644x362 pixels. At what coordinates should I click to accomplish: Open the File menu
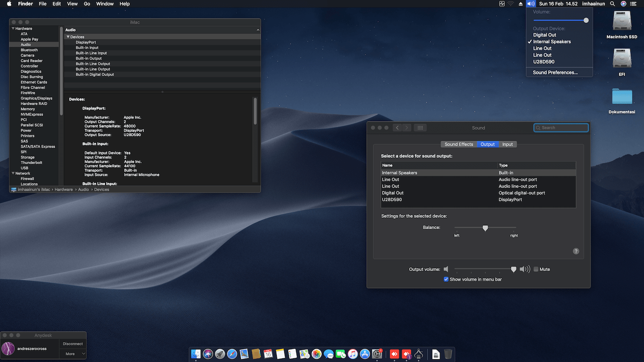(42, 4)
